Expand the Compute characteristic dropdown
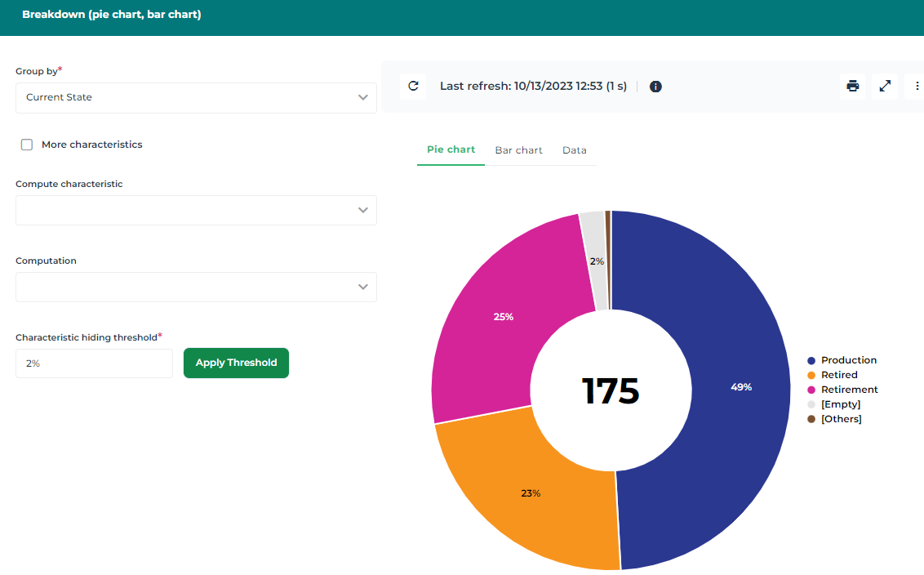Image resolution: width=924 pixels, height=575 pixels. pos(196,210)
